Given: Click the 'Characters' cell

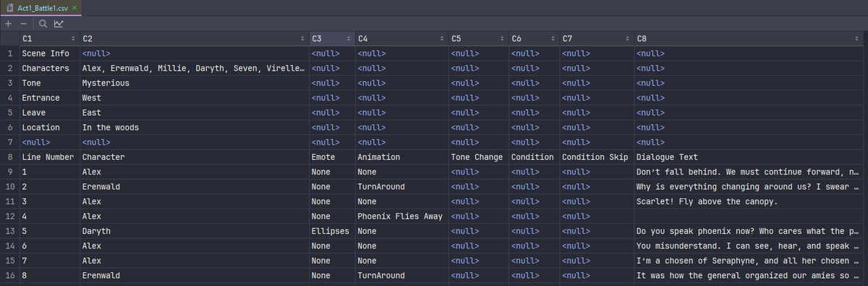Looking at the screenshot, I should tap(49, 68).
